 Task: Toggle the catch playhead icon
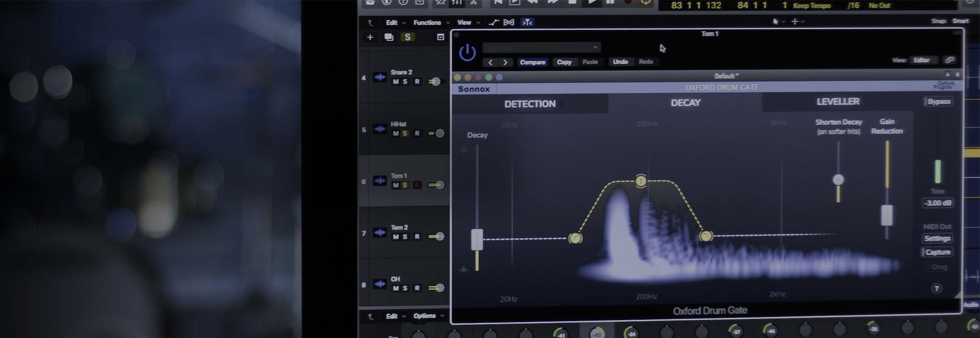click(527, 22)
